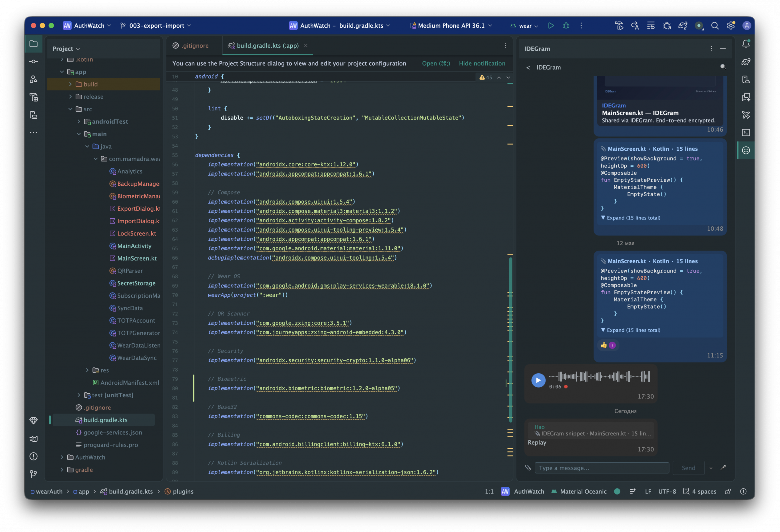Expand the gradle folder in project tree

62,470
